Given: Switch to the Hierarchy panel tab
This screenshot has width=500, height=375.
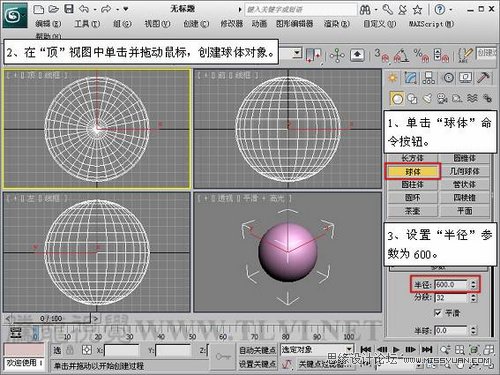Looking at the screenshot, I should coord(428,78).
